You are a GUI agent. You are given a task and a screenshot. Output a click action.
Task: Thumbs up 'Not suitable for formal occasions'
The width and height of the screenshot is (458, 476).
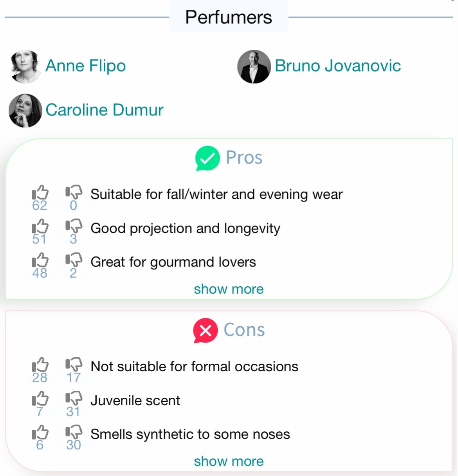(x=40, y=365)
